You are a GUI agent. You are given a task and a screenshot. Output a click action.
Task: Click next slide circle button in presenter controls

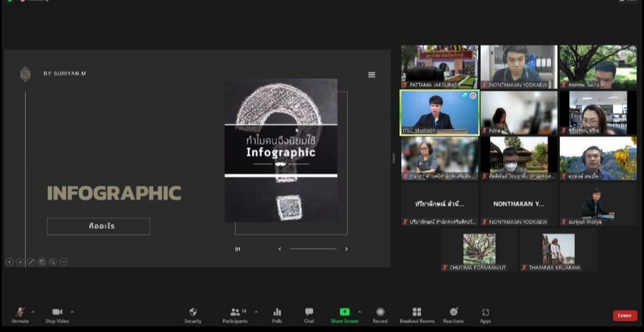[20, 262]
